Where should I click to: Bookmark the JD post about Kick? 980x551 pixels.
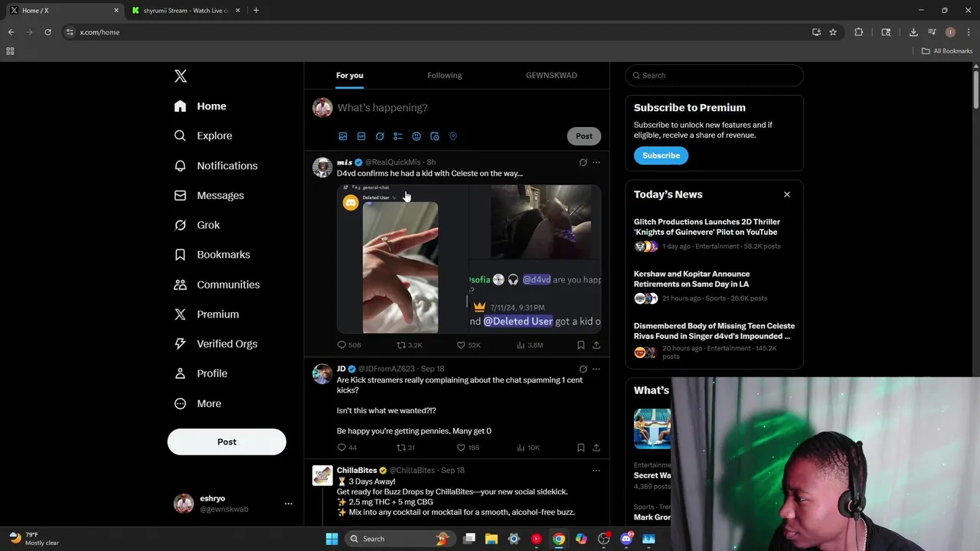(x=581, y=448)
